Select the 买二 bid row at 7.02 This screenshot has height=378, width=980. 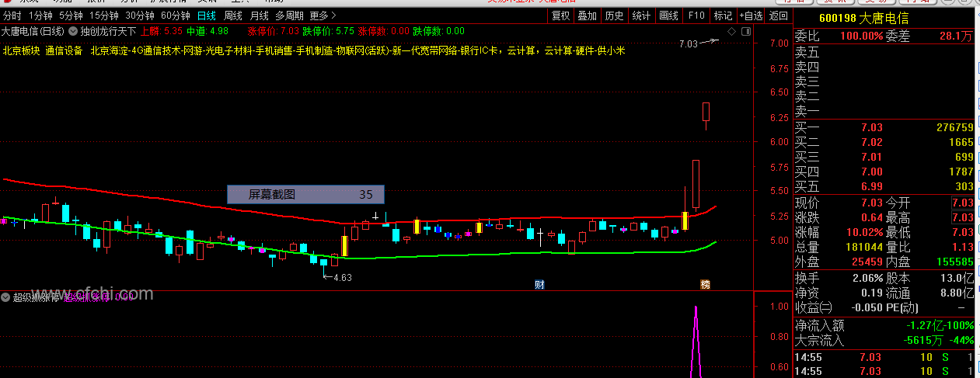click(x=884, y=142)
